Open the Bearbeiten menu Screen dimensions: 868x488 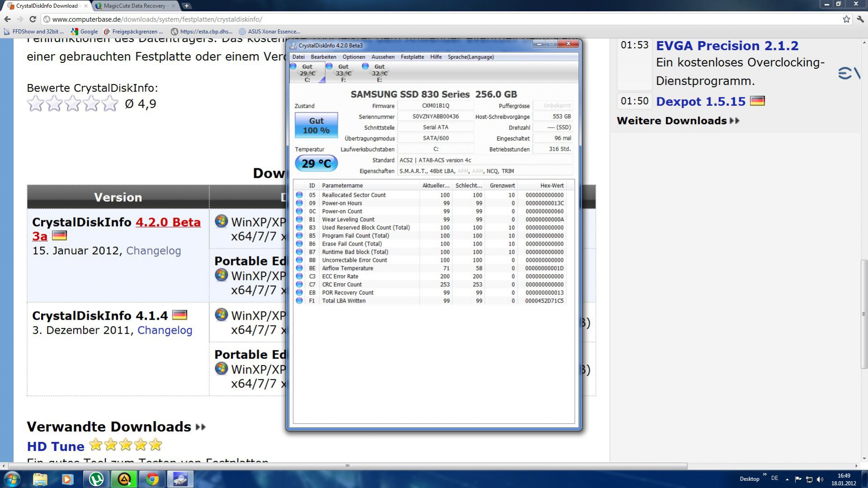[x=323, y=57]
